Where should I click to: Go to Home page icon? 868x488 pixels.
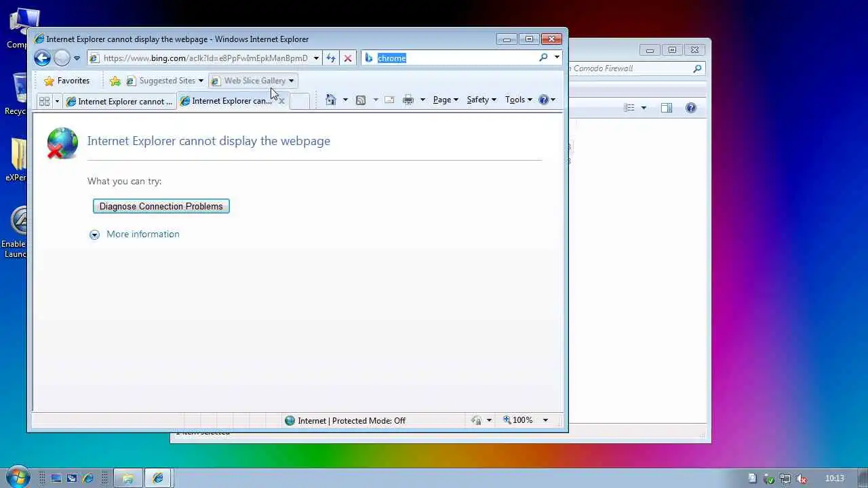coord(331,100)
